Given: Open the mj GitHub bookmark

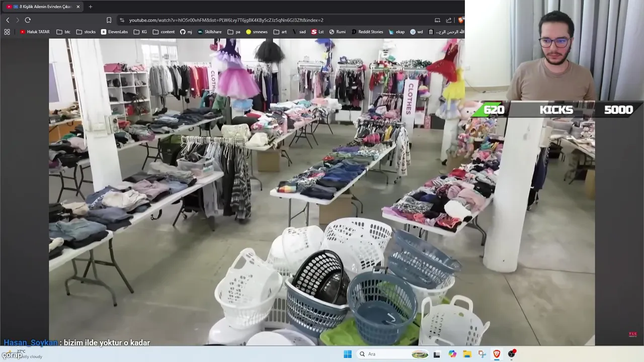Looking at the screenshot, I should 186,32.
